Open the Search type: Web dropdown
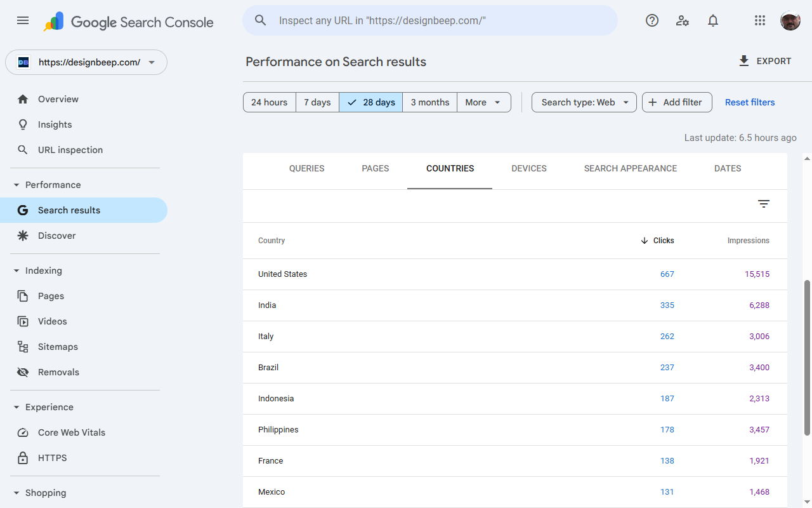The height and width of the screenshot is (508, 812). 584,102
